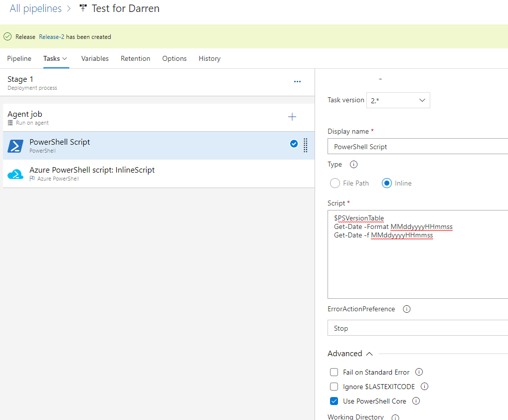Click the ErrorActionPreference info icon
Image resolution: width=508 pixels, height=420 pixels.
406,309
